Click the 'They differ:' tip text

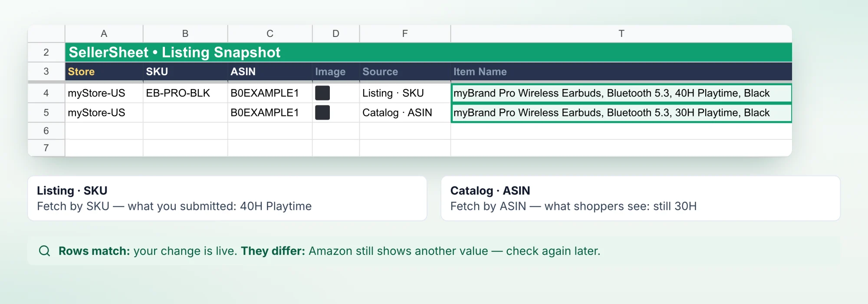[x=273, y=251]
